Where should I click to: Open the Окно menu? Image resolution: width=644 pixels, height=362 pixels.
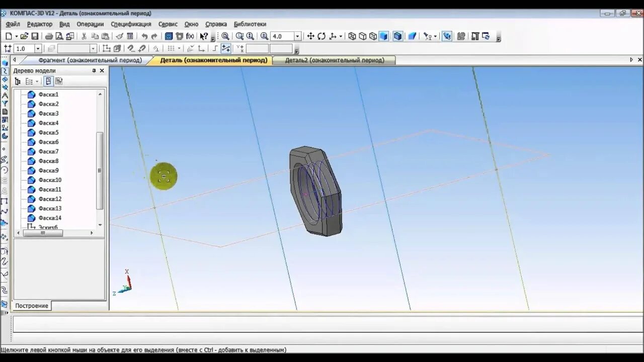point(191,24)
